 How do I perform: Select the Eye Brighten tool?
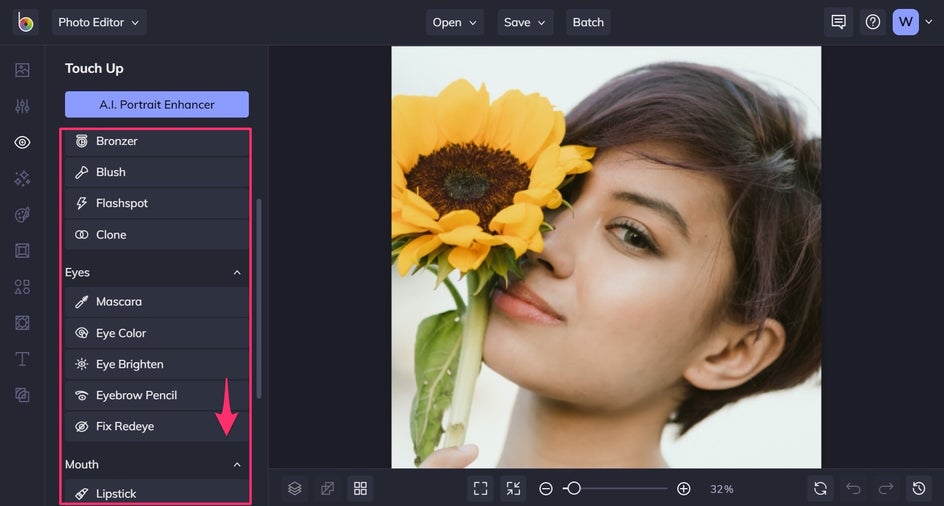pos(157,364)
